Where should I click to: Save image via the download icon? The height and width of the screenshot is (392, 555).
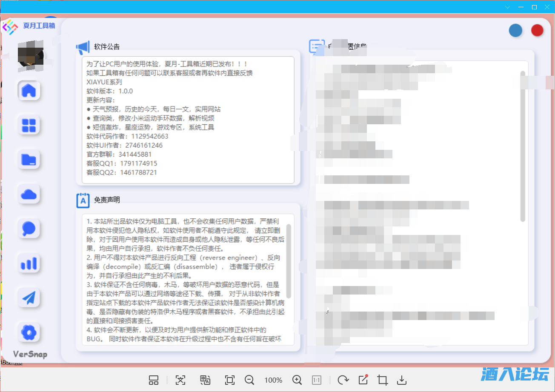pos(401,380)
